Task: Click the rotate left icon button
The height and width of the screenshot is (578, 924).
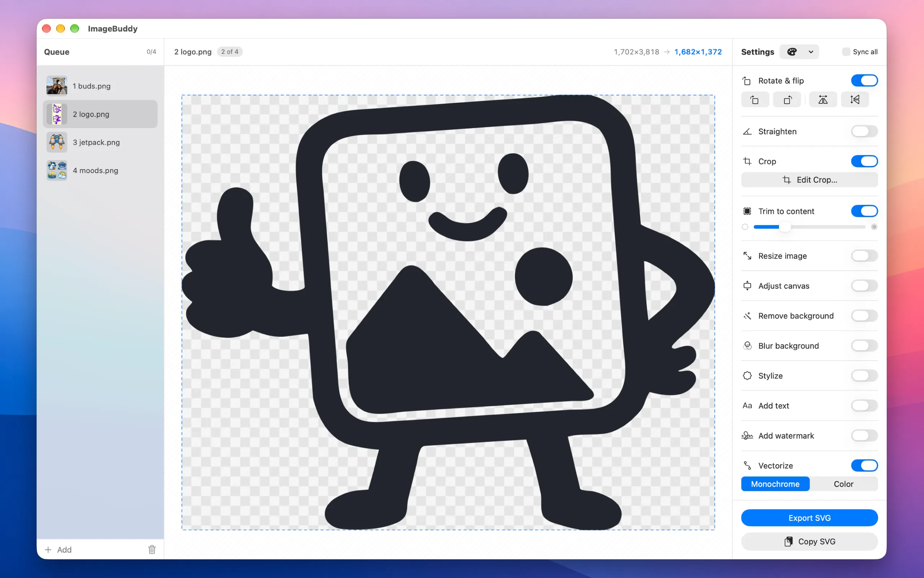Action: pos(755,100)
